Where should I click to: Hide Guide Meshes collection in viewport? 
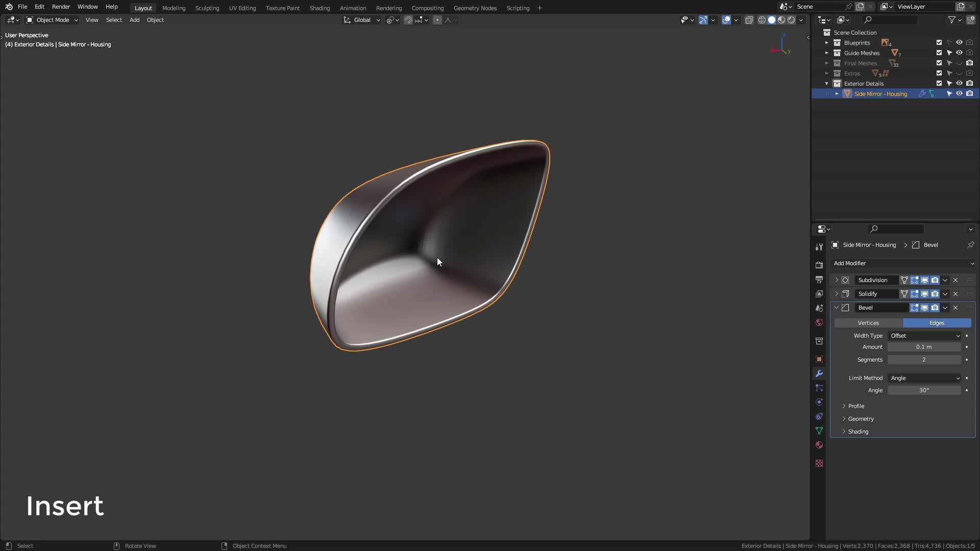pos(959,53)
